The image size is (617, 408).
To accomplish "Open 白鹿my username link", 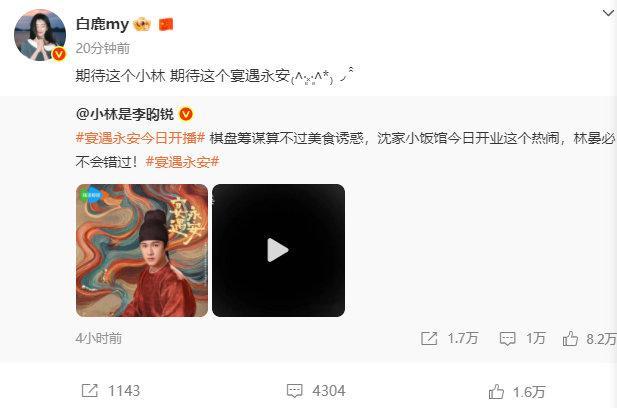I will 102,24.
